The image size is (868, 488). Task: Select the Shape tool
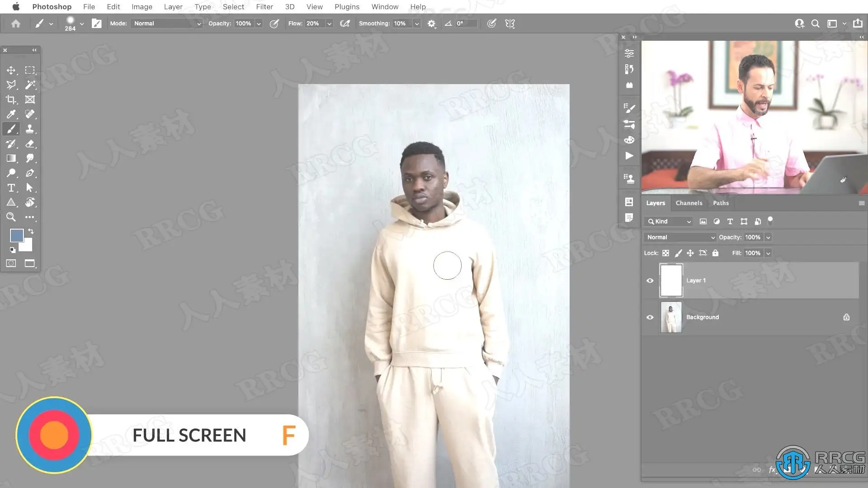tap(11, 202)
